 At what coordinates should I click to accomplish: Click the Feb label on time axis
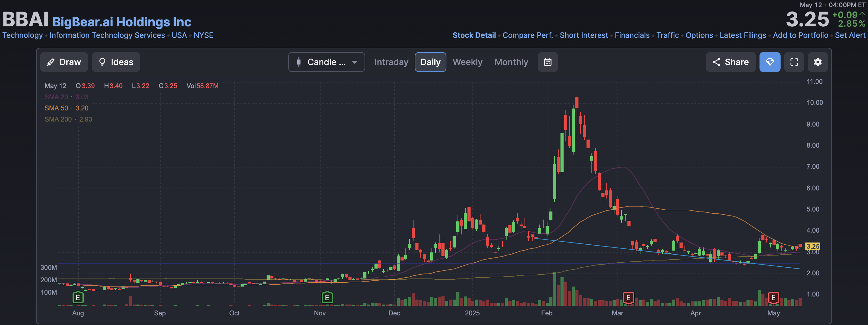click(547, 313)
